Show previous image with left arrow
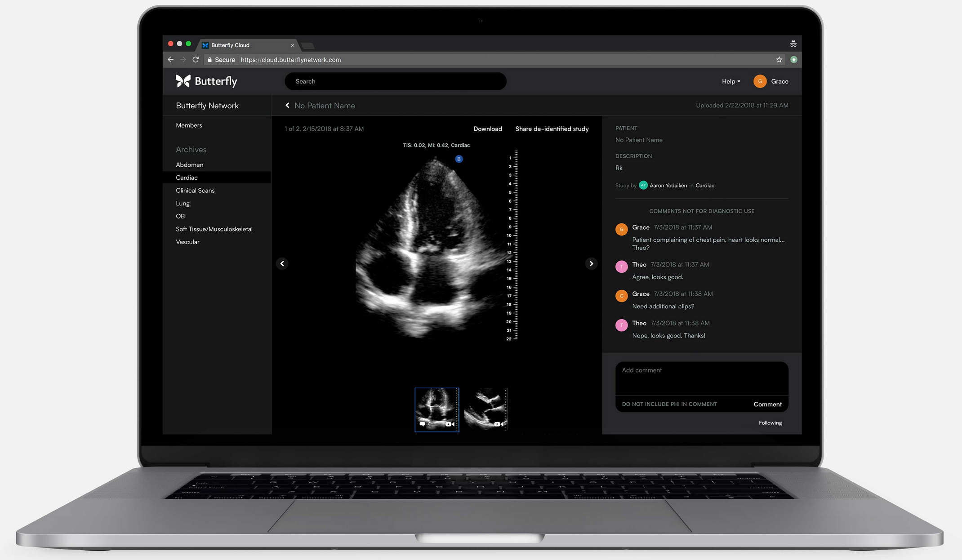The height and width of the screenshot is (560, 962). tap(282, 264)
